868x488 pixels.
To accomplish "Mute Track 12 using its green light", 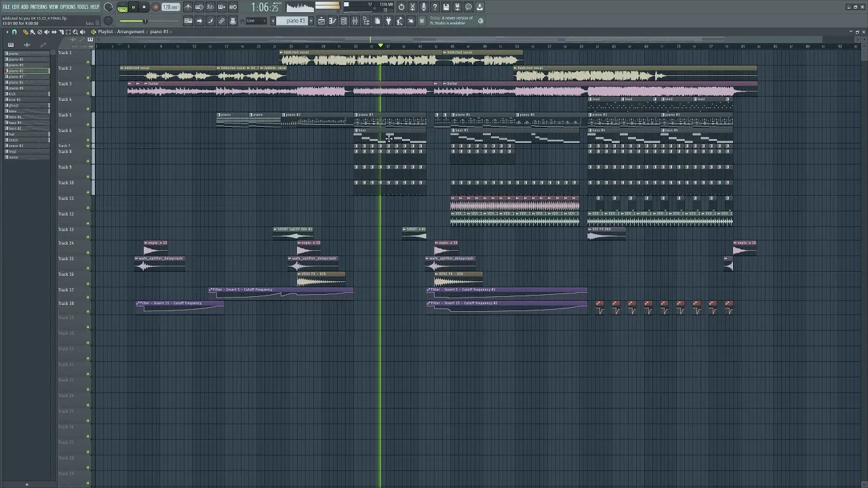I will point(88,223).
